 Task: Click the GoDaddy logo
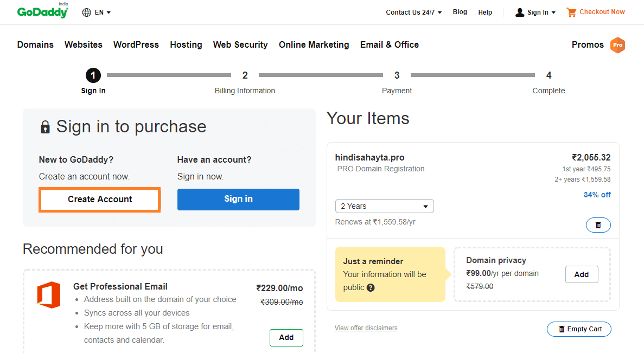[x=43, y=11]
